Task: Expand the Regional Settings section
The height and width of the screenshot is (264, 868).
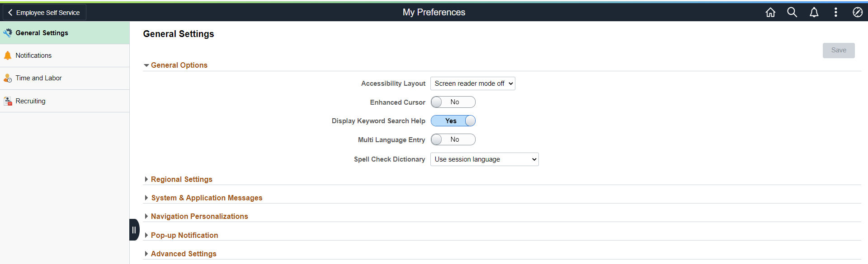Action: 181,179
